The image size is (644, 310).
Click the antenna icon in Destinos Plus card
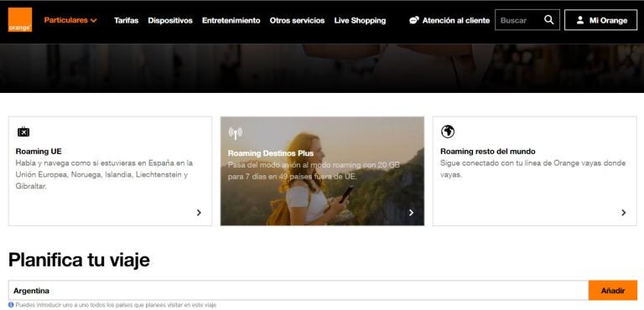click(236, 132)
